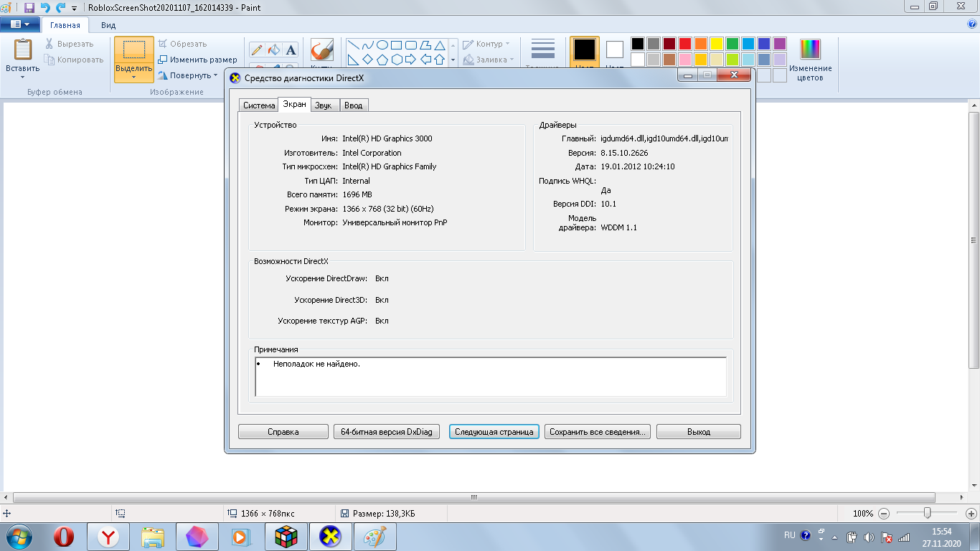Click Paste clipboard icon in Paint
This screenshot has width=980, height=551.
(x=23, y=50)
